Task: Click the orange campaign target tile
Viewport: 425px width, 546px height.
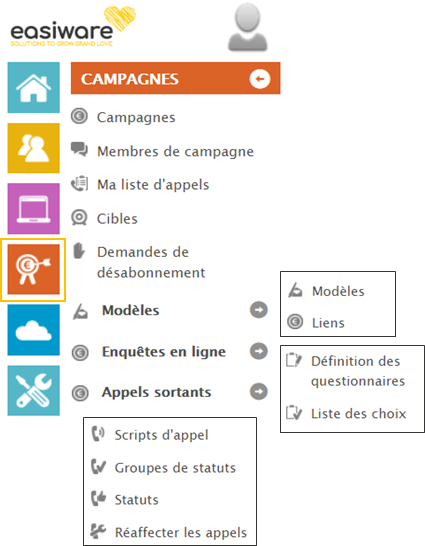Action: 33,269
